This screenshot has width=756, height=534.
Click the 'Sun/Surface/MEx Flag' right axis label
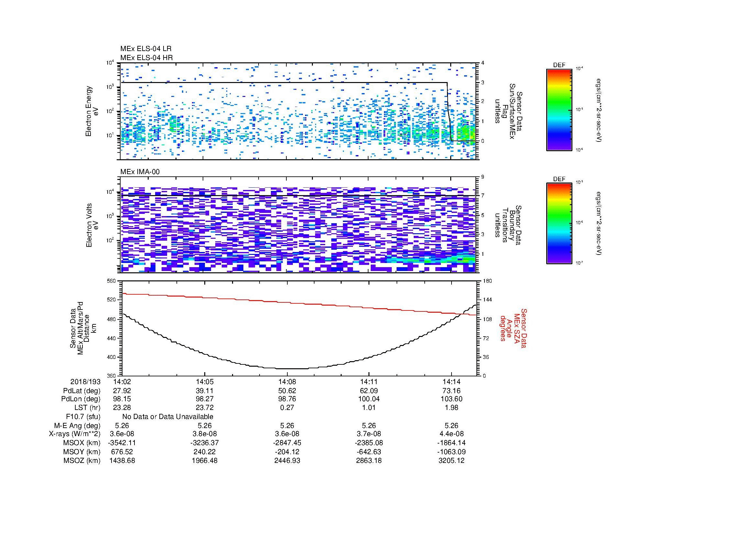[509, 111]
